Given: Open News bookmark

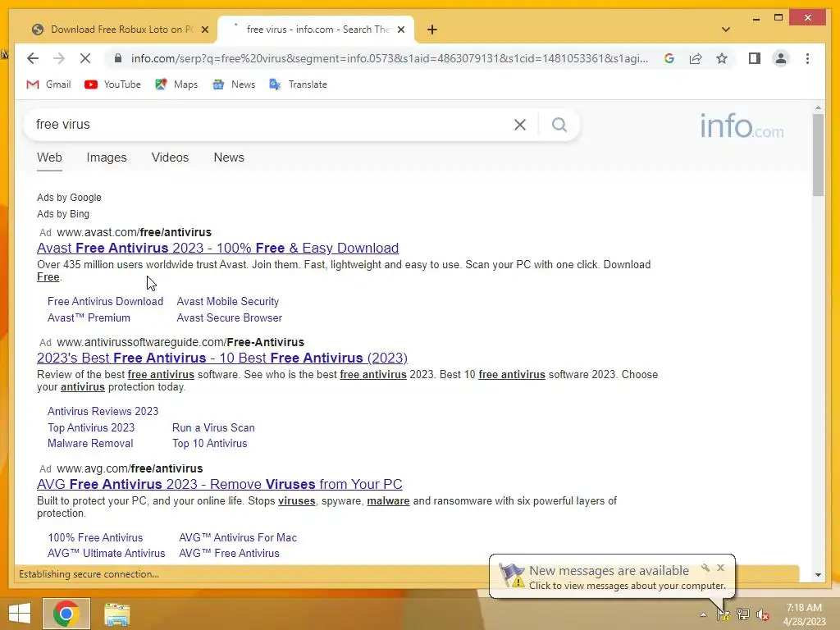Looking at the screenshot, I should click(x=234, y=84).
